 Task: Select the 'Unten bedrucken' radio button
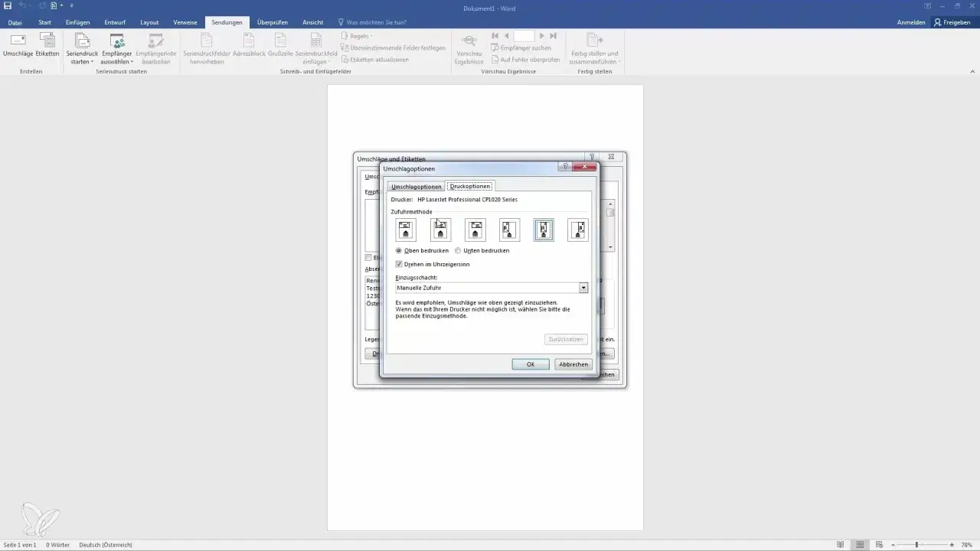tap(458, 251)
